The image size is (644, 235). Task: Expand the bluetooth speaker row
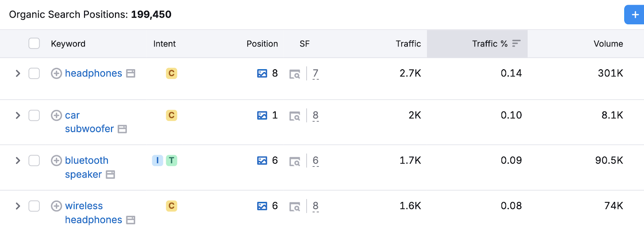[x=18, y=160]
